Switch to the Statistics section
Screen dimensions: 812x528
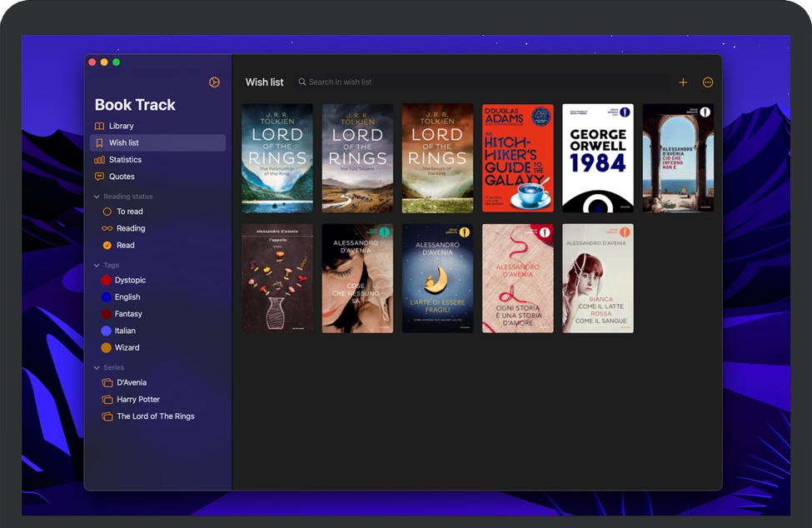(126, 159)
